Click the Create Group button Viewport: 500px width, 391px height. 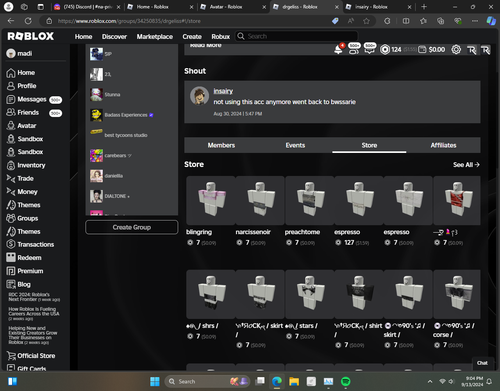click(132, 227)
